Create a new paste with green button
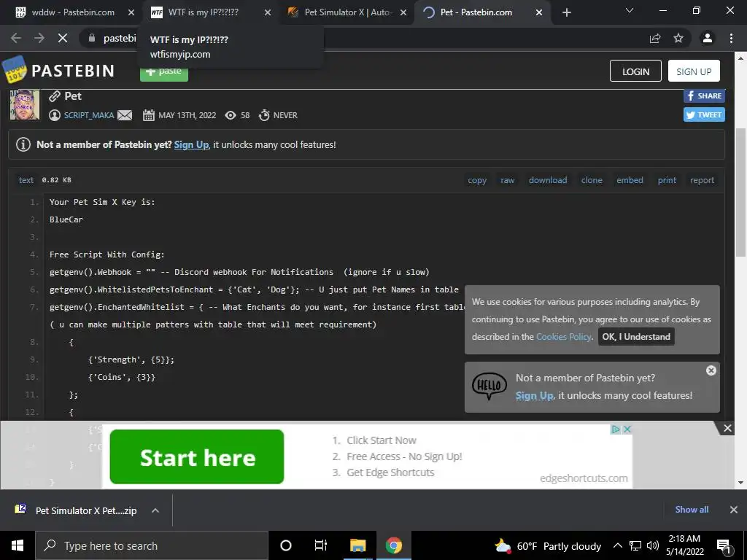This screenshot has width=747, height=560. click(164, 72)
